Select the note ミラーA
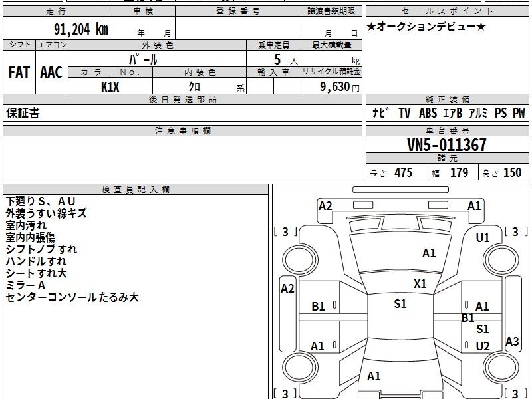532x399 pixels. (25, 285)
